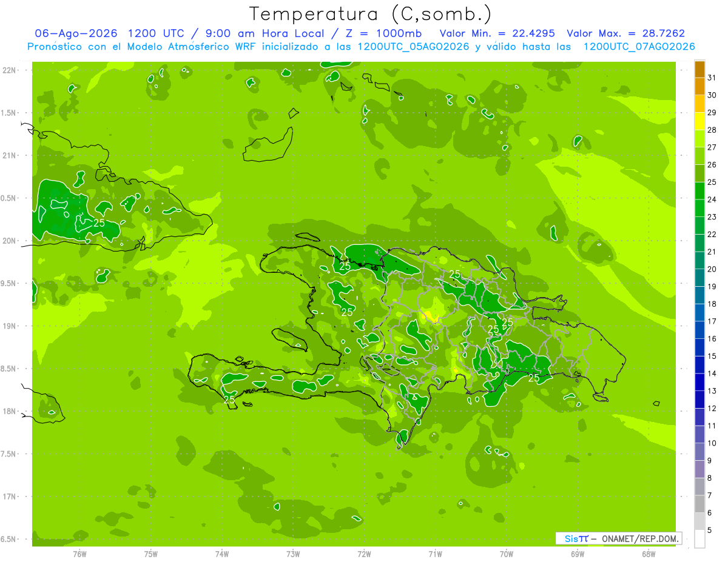Click the 75W longitude axis label

tap(151, 554)
